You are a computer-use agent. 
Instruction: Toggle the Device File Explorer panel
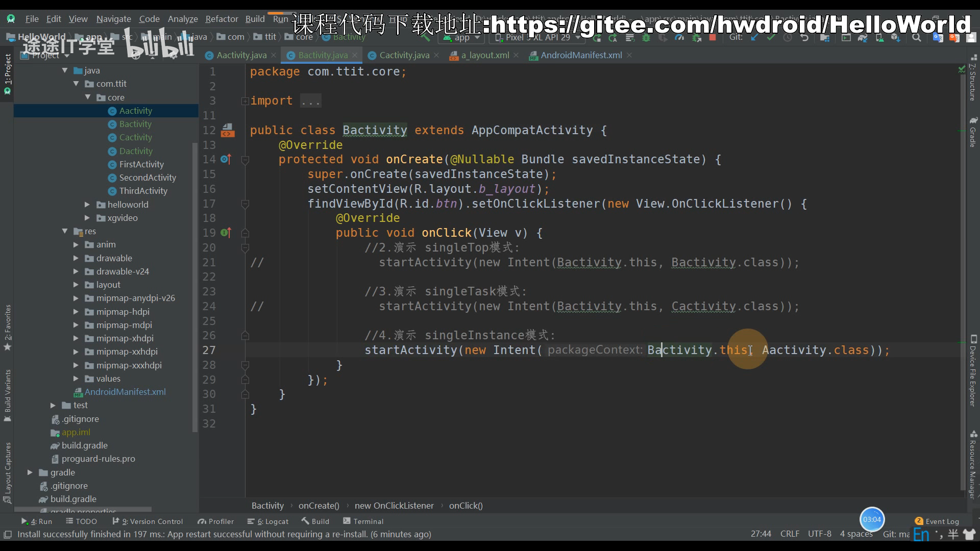[x=973, y=371]
